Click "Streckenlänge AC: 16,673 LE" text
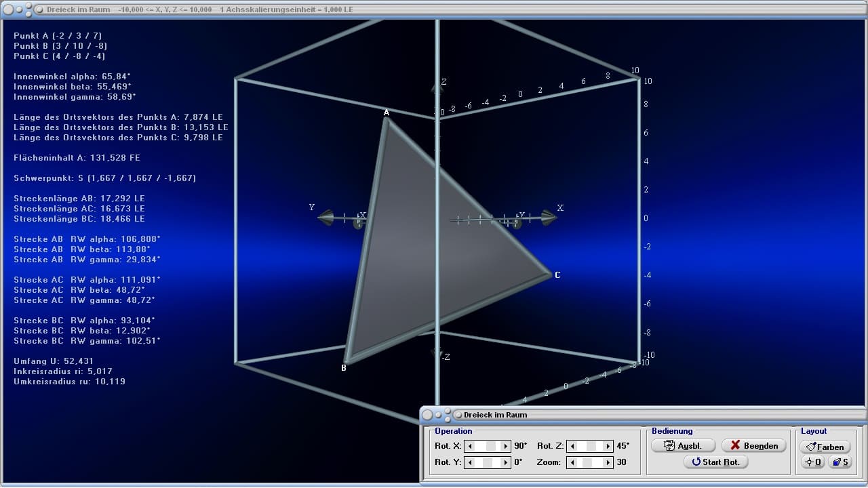 (79, 208)
